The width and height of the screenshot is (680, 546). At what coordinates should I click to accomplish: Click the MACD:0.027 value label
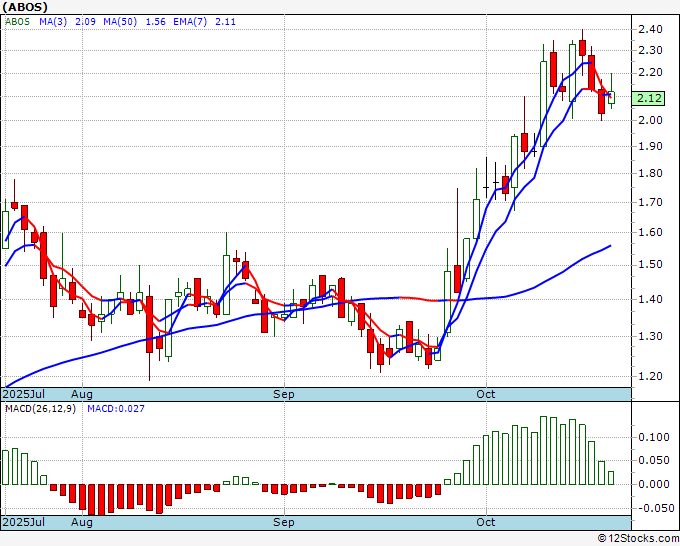(x=116, y=409)
